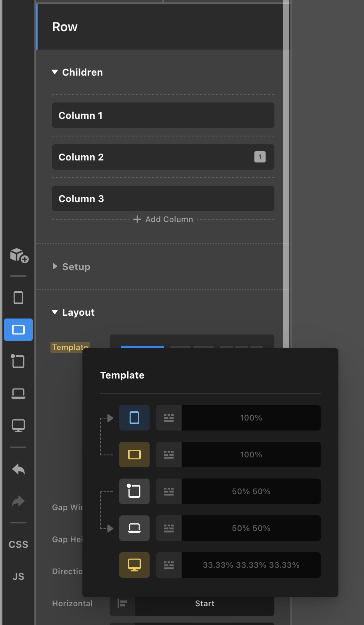The width and height of the screenshot is (364, 625).
Task: Select desktop monitor breakpoint in sidebar
Action: (18, 426)
